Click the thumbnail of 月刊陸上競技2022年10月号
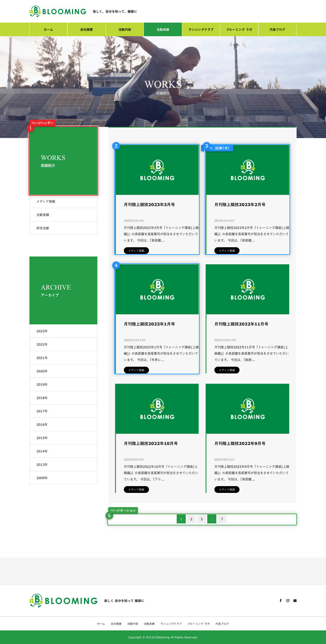This screenshot has height=644, width=326. [x=157, y=409]
